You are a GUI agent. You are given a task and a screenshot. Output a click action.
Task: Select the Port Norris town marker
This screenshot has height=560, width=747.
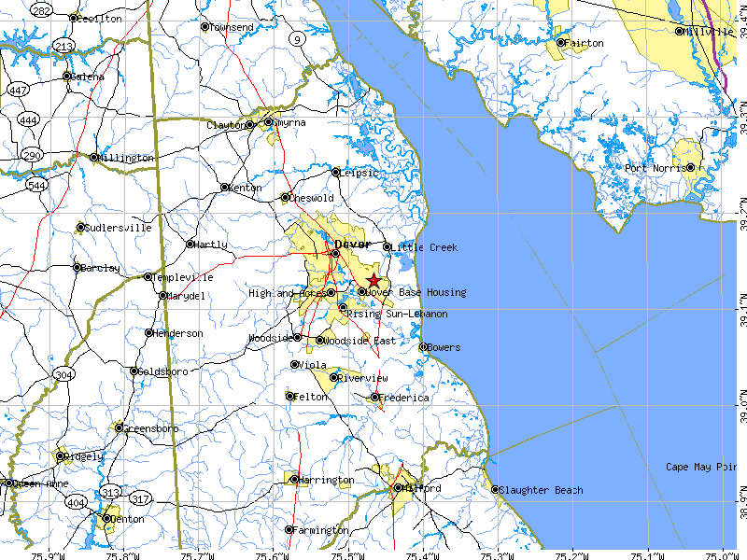tap(690, 168)
